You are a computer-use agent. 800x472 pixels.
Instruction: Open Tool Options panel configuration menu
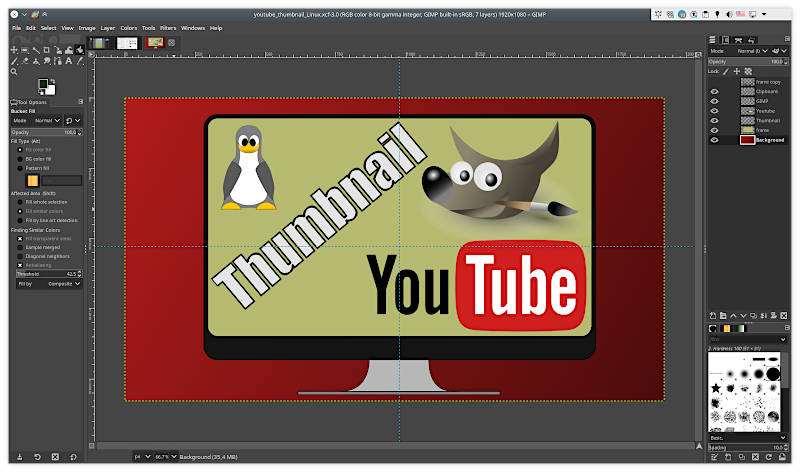81,102
